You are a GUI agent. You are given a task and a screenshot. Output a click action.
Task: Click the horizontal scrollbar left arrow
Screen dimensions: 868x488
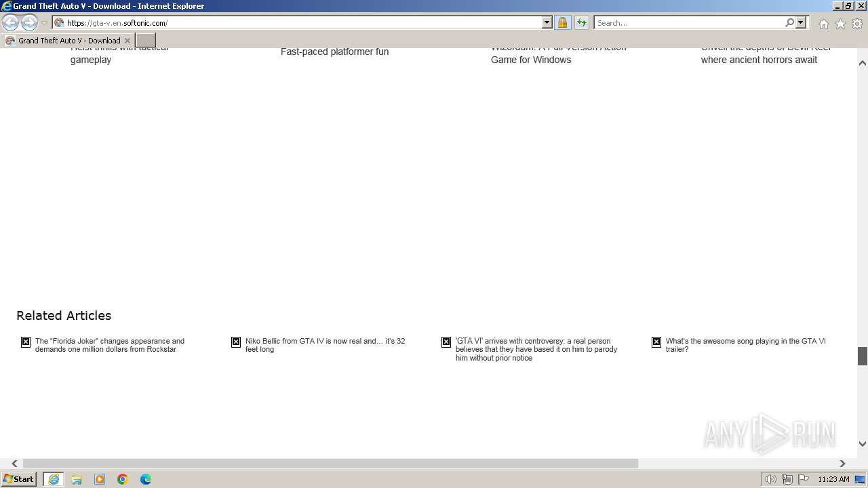(14, 464)
